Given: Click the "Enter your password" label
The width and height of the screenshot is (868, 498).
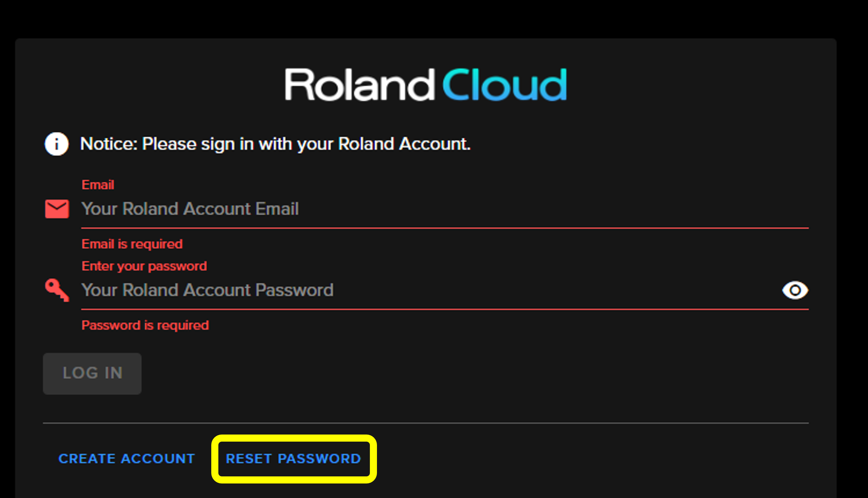Looking at the screenshot, I should (144, 266).
